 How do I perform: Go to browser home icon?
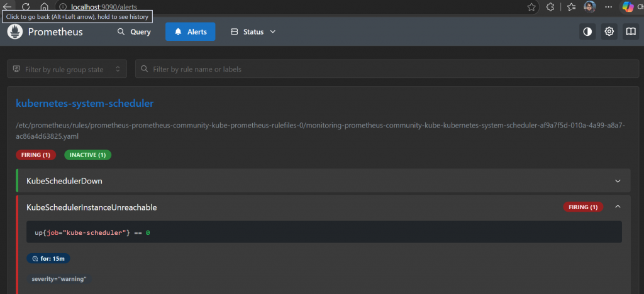click(45, 6)
